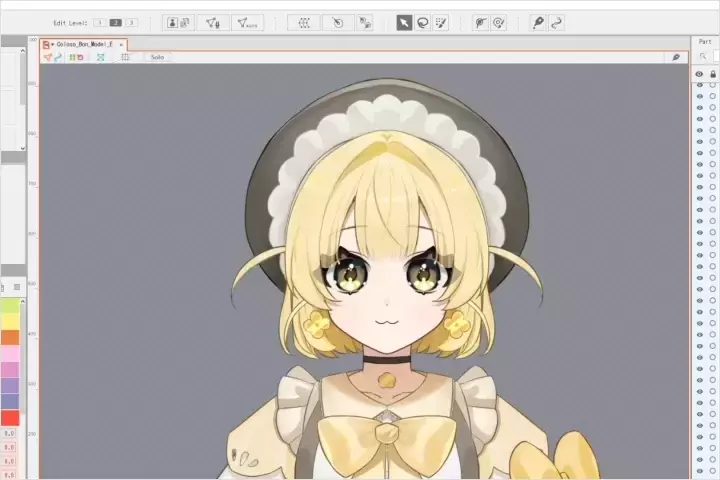Select the deform path edit pen tool
This screenshot has width=720, height=480.
538,23
